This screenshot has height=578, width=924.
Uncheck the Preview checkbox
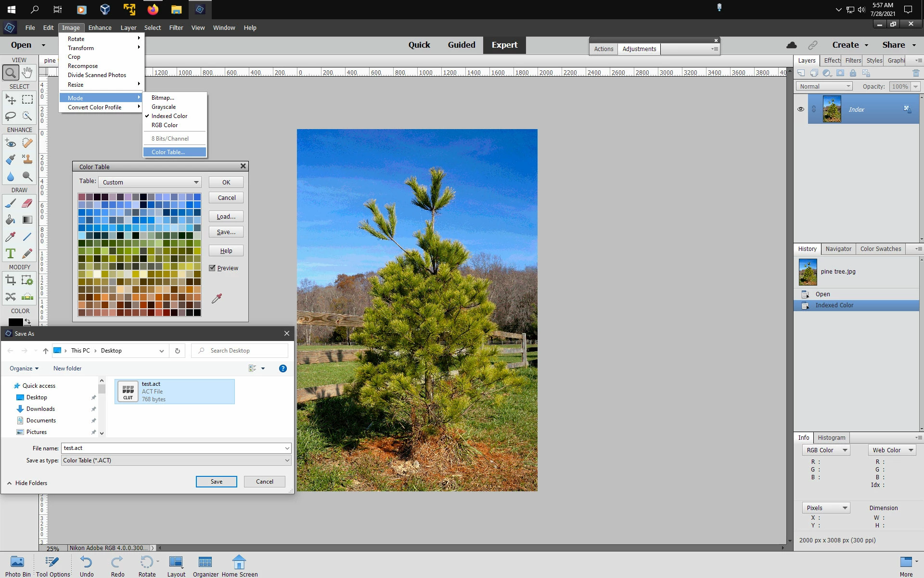tap(212, 268)
